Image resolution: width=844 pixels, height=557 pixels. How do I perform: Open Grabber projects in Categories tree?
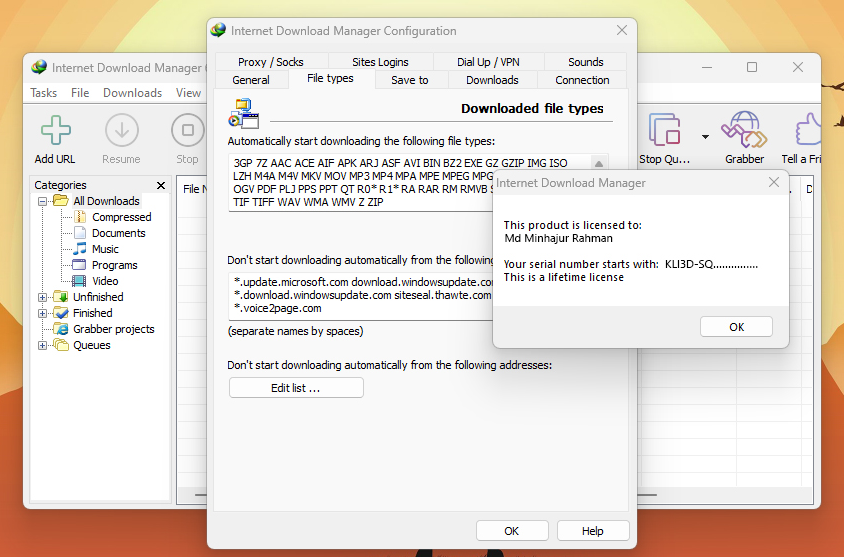point(113,329)
